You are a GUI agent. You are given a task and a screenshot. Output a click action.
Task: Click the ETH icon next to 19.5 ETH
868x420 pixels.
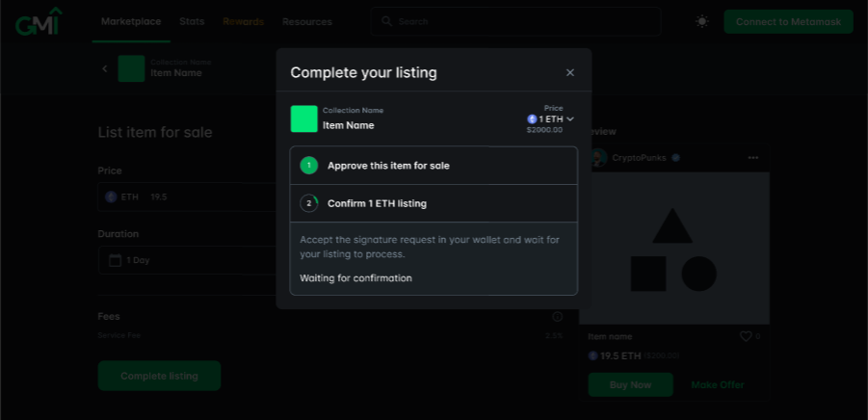coord(592,355)
